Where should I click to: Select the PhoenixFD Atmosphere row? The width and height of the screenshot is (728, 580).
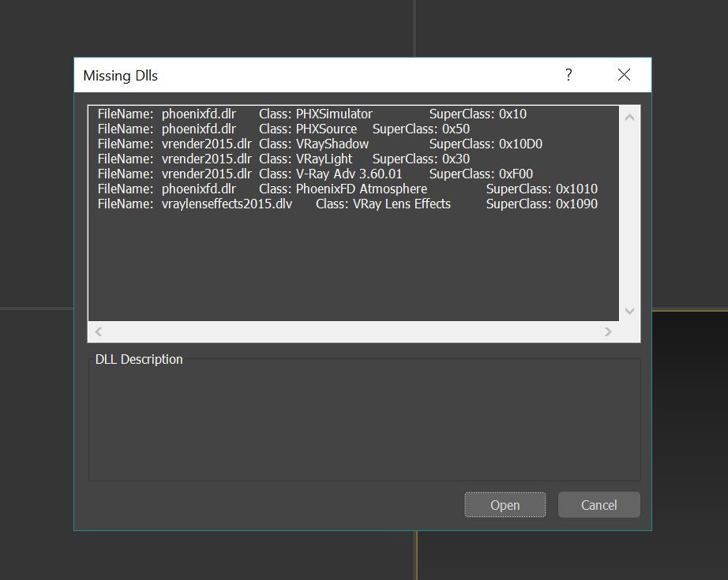[353, 189]
